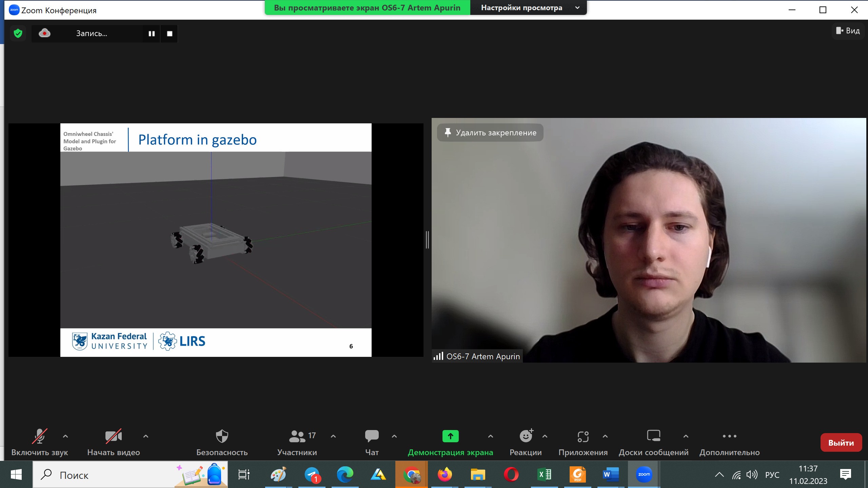Pause the cloud recording

(152, 34)
